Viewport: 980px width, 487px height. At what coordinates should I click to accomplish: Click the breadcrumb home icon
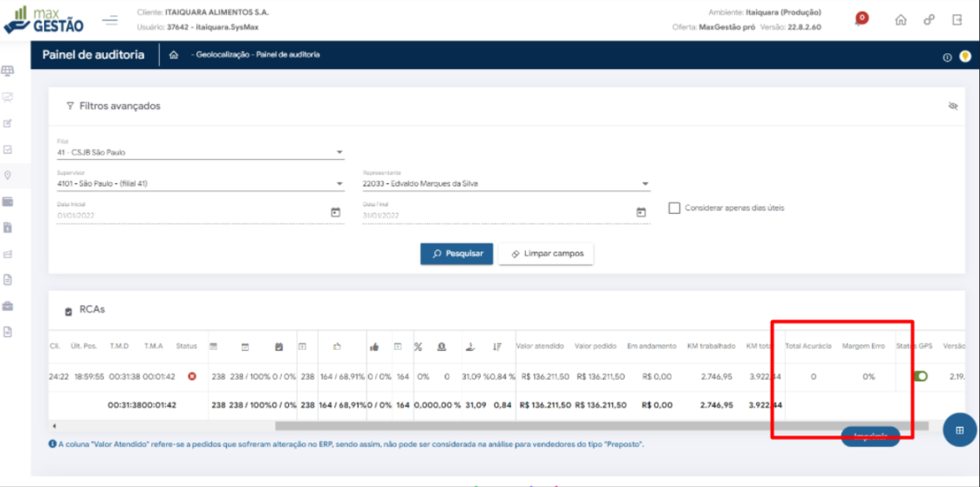coord(174,55)
